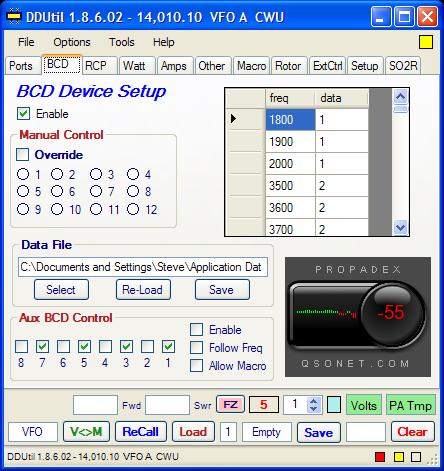The image size is (444, 471).
Task: Select manual control radio 6
Action: tap(57, 191)
